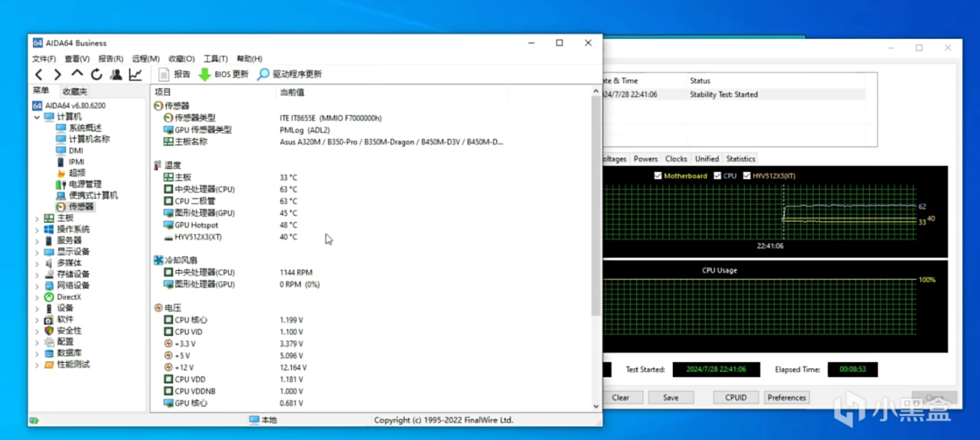Click the 性能测试 benchmark icon in the tree
This screenshot has width=980, height=440.
point(49,364)
